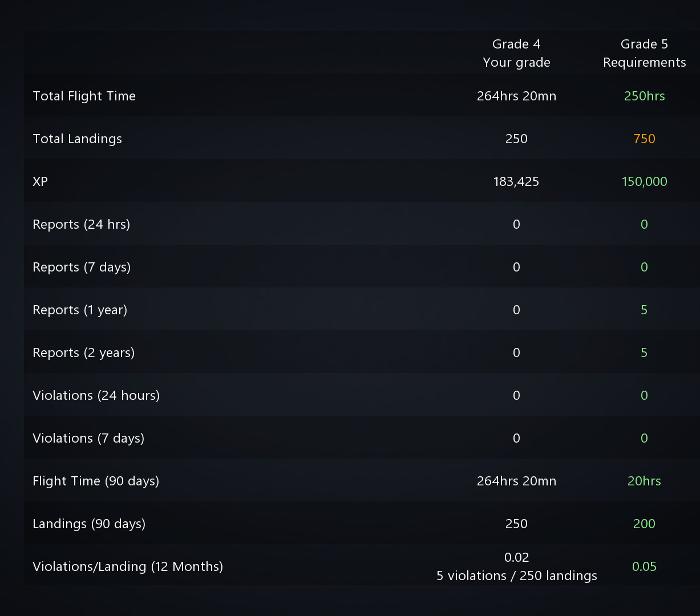Screen dimensions: 700x616
Task: Click the 5 violations / 250 landings text
Action: click(516, 576)
